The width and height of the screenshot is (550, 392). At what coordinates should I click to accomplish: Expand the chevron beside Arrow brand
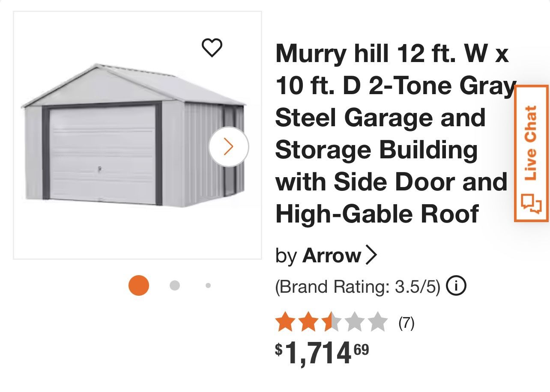click(371, 255)
